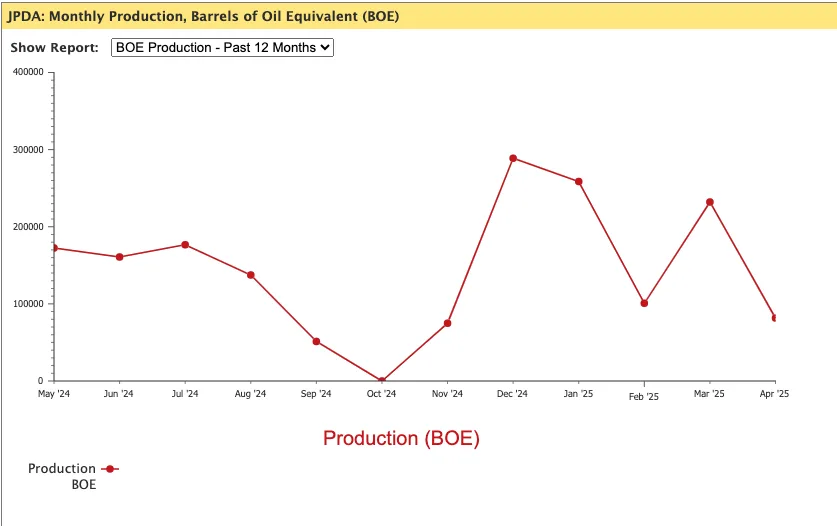Screen dimensions: 837x526
Task: Click the Mar '25 data point
Action: pos(710,202)
